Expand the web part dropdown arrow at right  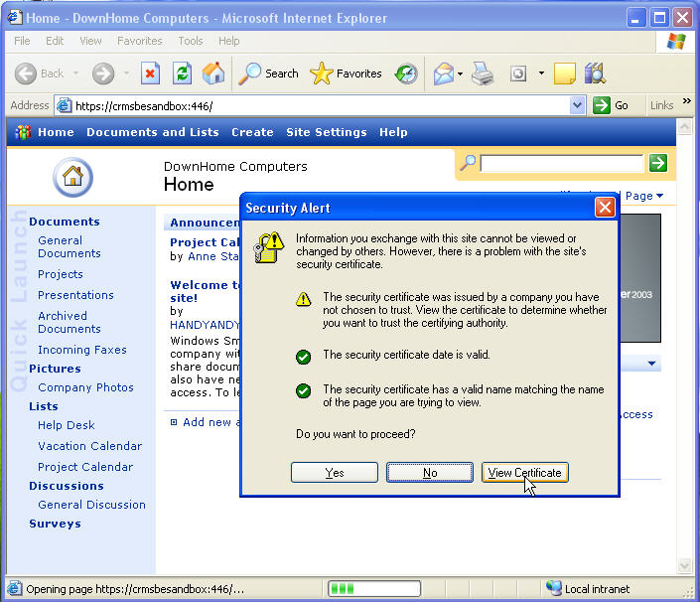(651, 364)
